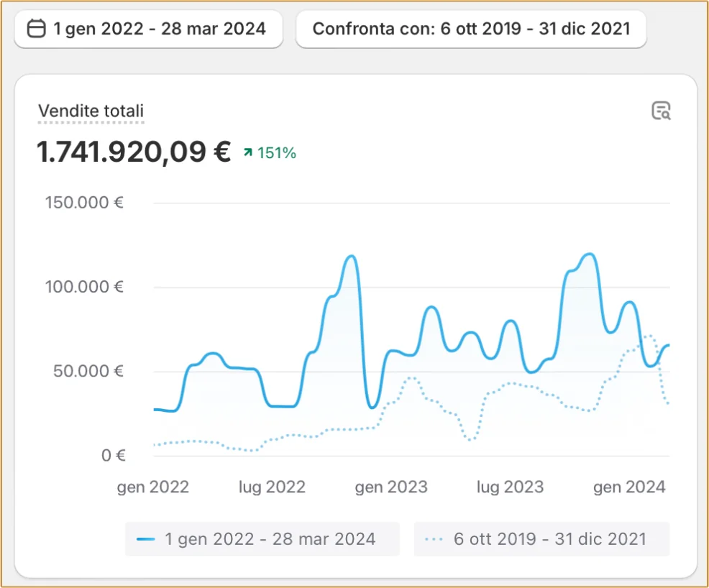
Task: Click the '50.000 €' axis label
Action: [x=88, y=371]
